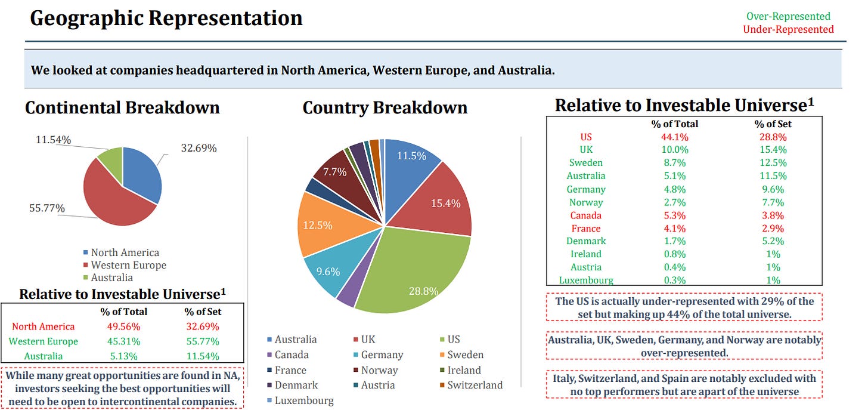Click the Denmark legend entry
This screenshot has width=868, height=410.
[x=292, y=386]
